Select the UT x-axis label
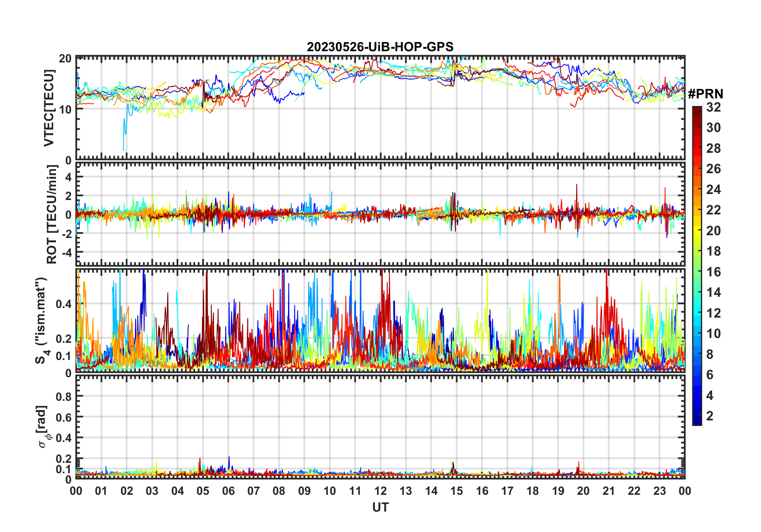 click(x=380, y=508)
